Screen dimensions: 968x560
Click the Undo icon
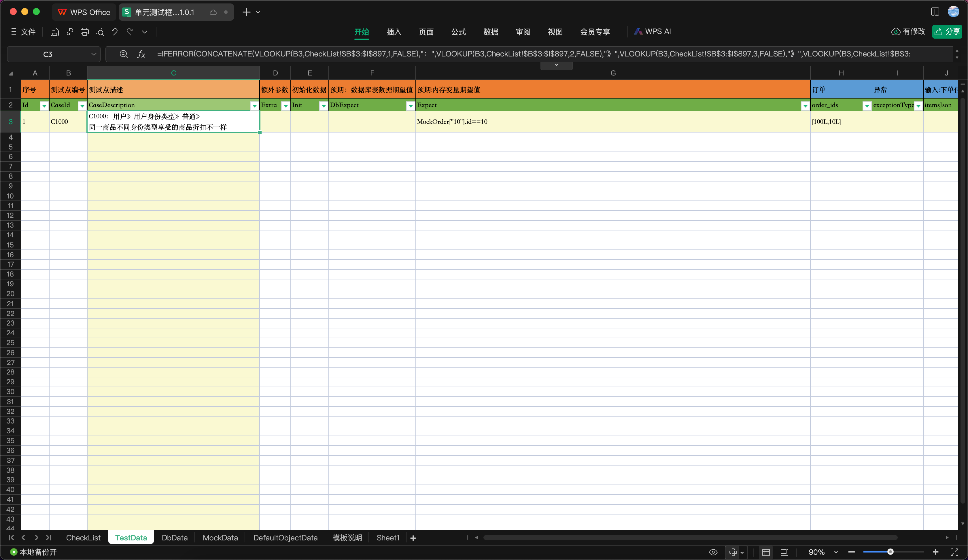pos(114,32)
